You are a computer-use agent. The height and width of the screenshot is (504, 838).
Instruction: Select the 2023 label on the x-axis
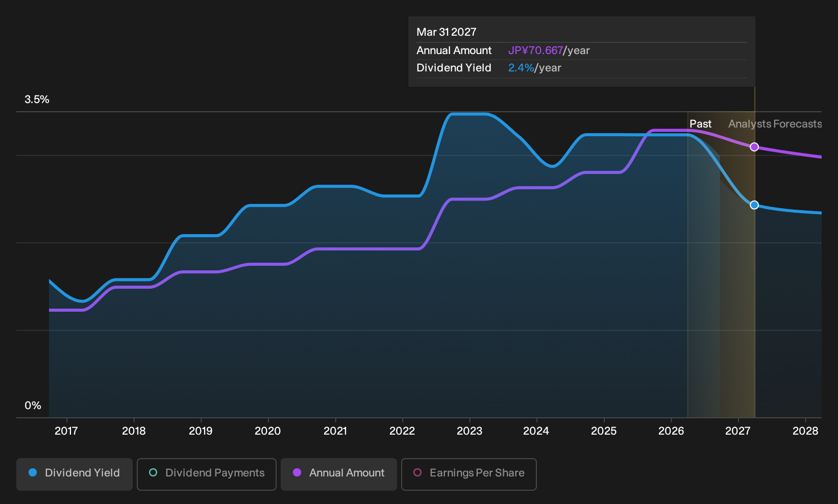(x=470, y=431)
